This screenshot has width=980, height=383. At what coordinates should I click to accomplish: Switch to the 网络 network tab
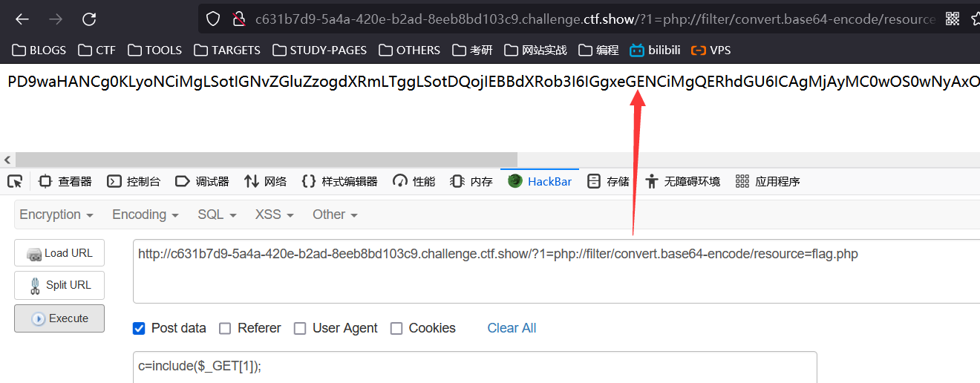pyautogui.click(x=265, y=181)
